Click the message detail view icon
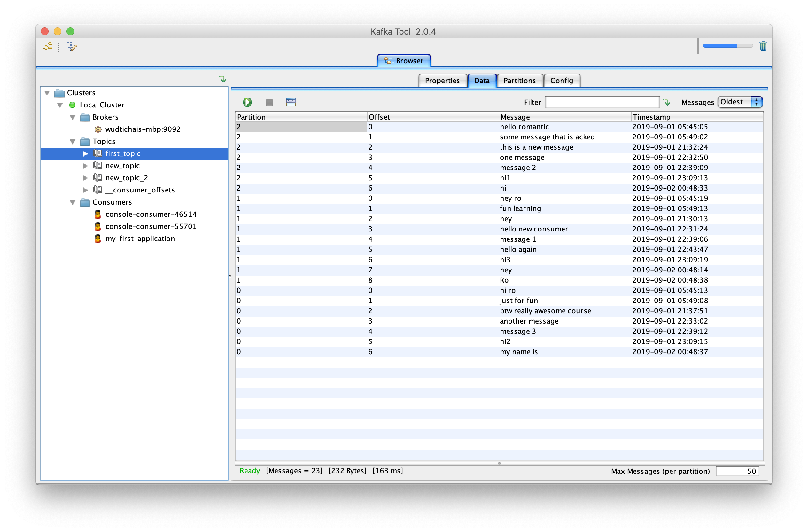This screenshot has width=808, height=532. tap(291, 102)
